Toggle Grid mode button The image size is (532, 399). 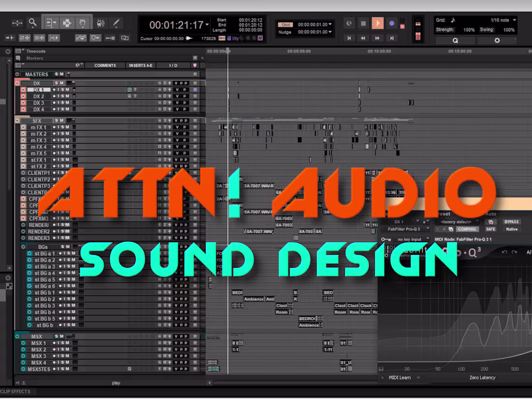285,25
